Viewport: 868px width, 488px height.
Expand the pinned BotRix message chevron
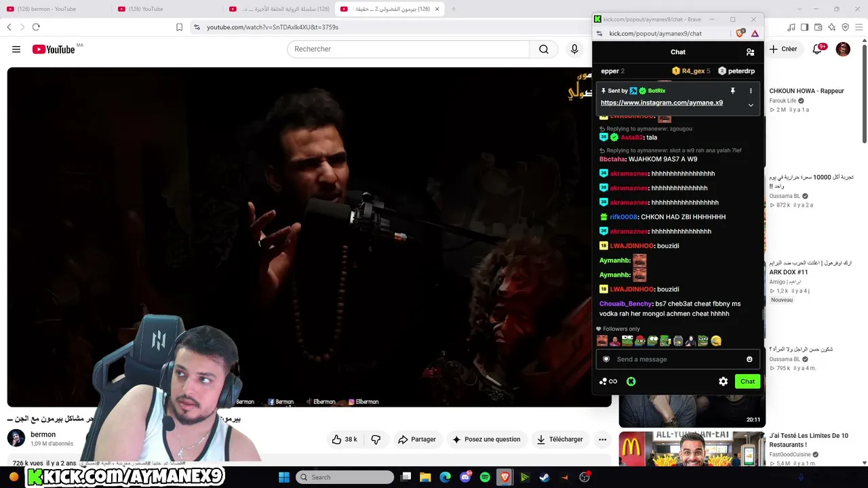751,105
